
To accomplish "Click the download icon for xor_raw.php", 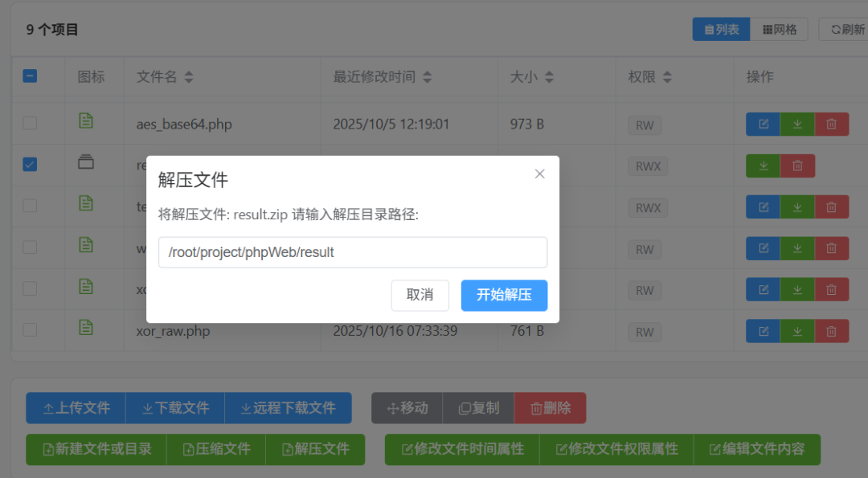I will (797, 330).
